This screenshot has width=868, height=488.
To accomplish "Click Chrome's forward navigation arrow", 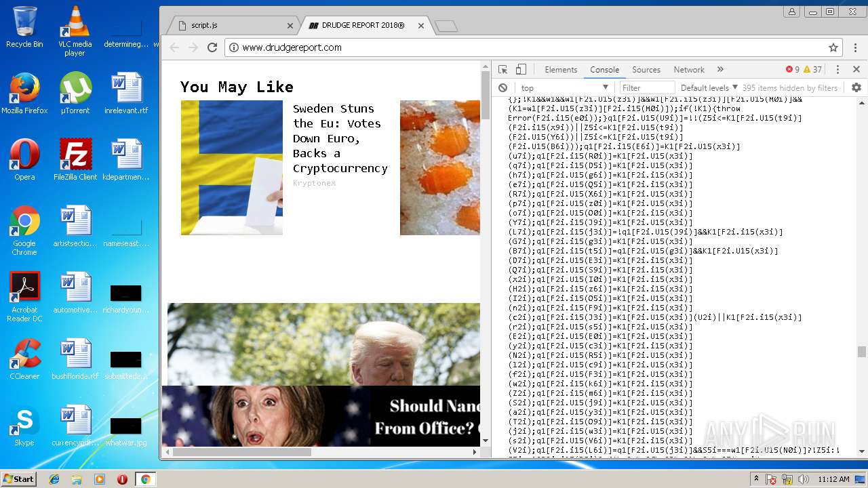I will (x=193, y=47).
